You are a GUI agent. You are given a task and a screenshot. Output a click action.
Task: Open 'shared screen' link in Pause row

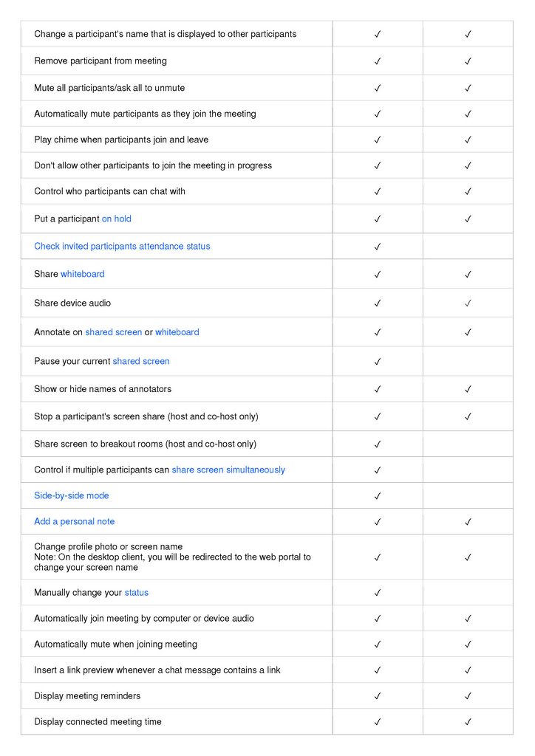click(x=141, y=361)
